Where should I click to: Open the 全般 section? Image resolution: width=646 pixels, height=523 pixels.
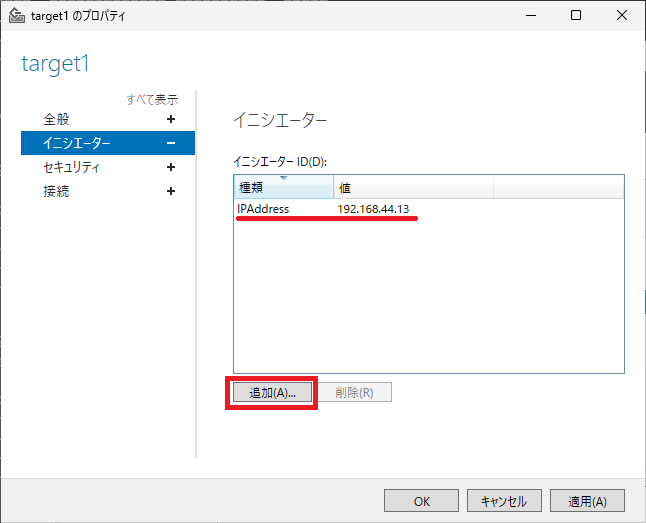56,120
